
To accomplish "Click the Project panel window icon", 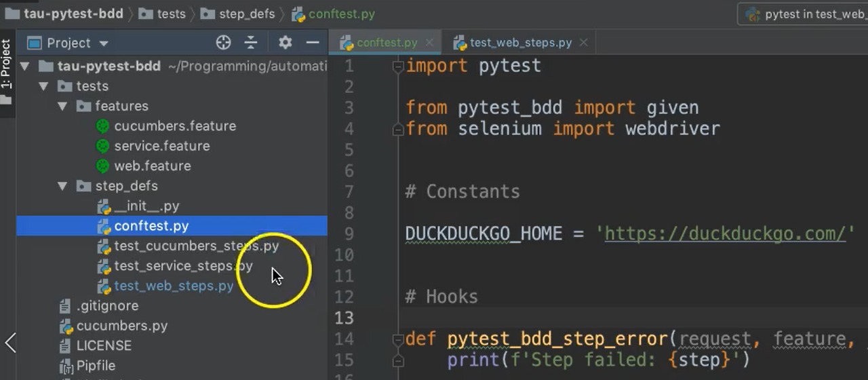I will (34, 43).
